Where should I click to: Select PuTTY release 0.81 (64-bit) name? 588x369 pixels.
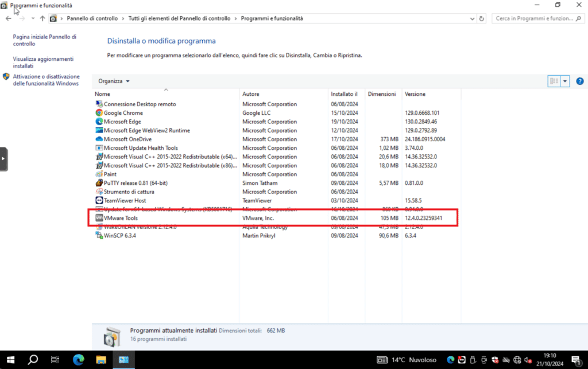(136, 183)
